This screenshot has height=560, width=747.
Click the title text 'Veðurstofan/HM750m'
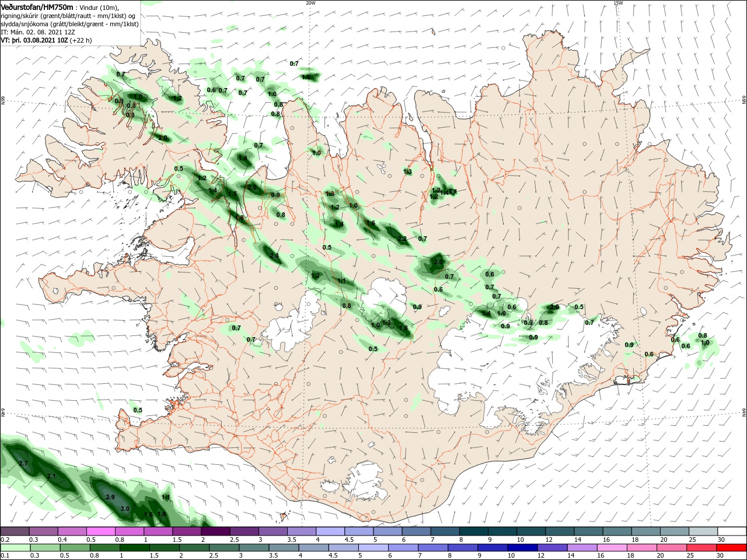(37, 7)
